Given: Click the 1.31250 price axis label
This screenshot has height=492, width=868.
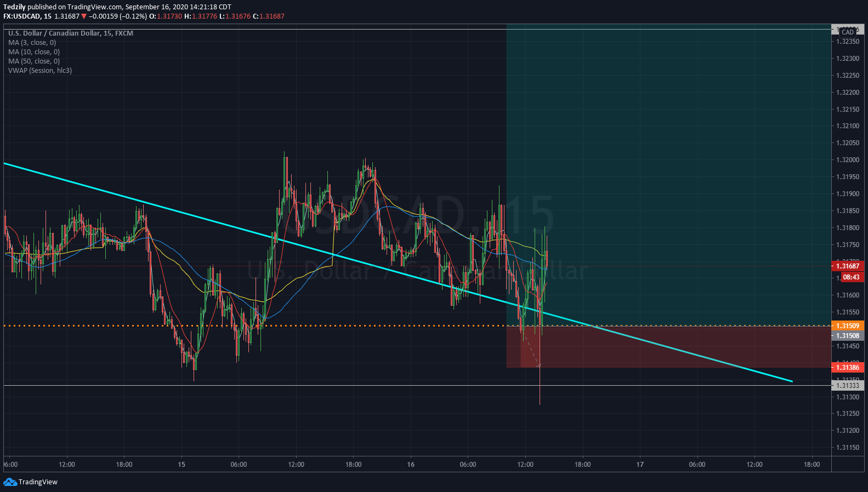Looking at the screenshot, I should click(848, 414).
